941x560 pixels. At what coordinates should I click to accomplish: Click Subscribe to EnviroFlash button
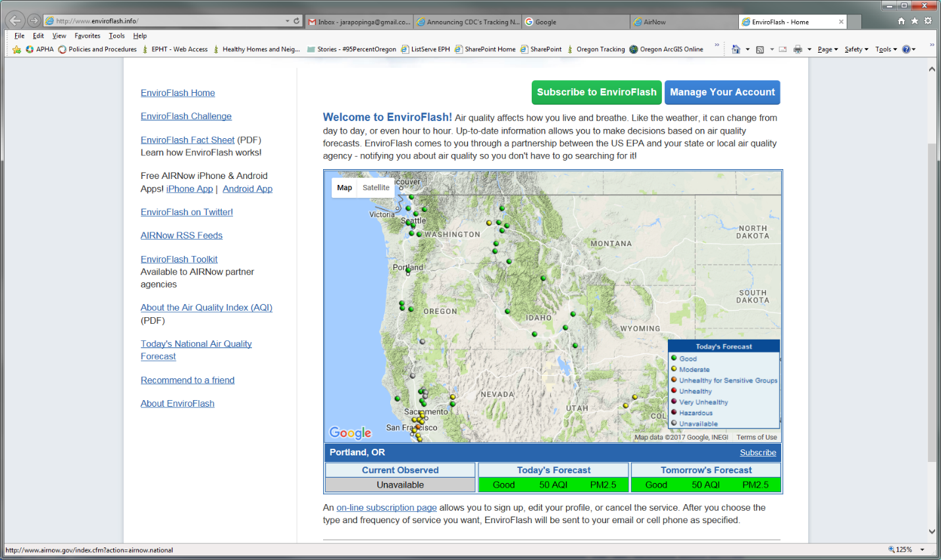(597, 92)
